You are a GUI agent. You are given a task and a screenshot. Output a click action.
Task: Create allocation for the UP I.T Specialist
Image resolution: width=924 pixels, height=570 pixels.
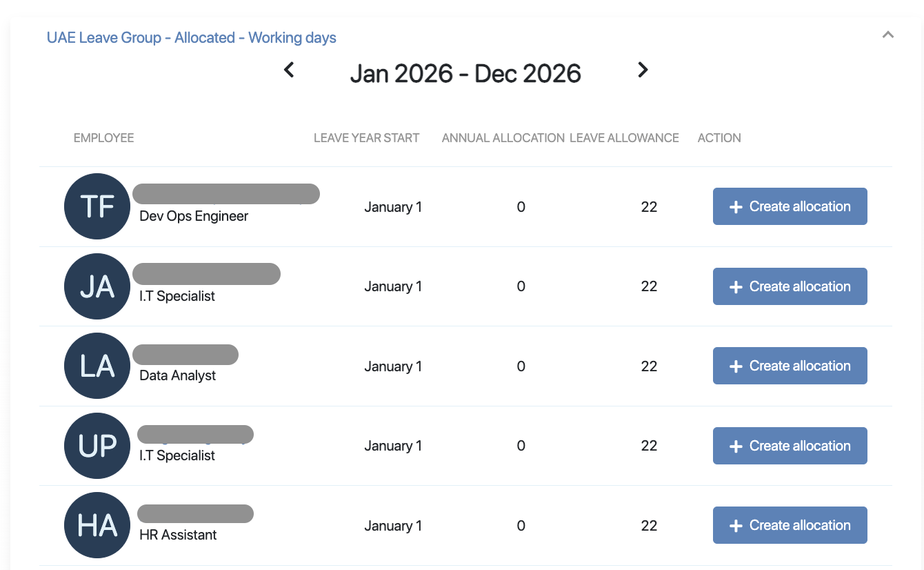tap(790, 446)
